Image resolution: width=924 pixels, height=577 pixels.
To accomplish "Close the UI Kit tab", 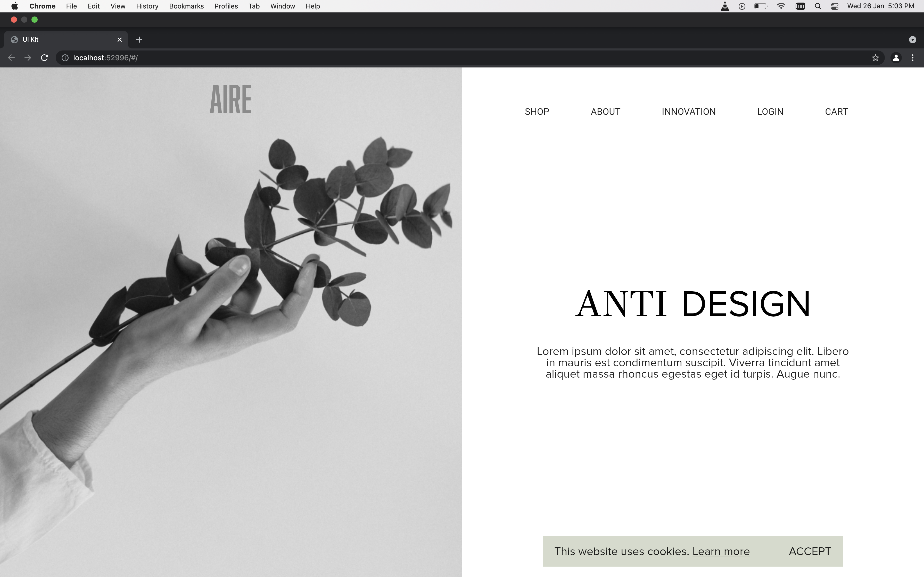I will [120, 40].
